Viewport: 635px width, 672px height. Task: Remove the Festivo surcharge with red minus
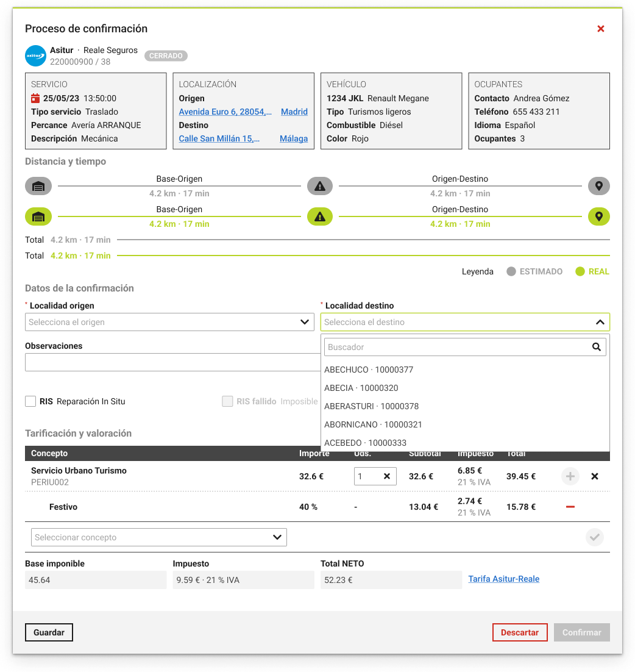570,507
